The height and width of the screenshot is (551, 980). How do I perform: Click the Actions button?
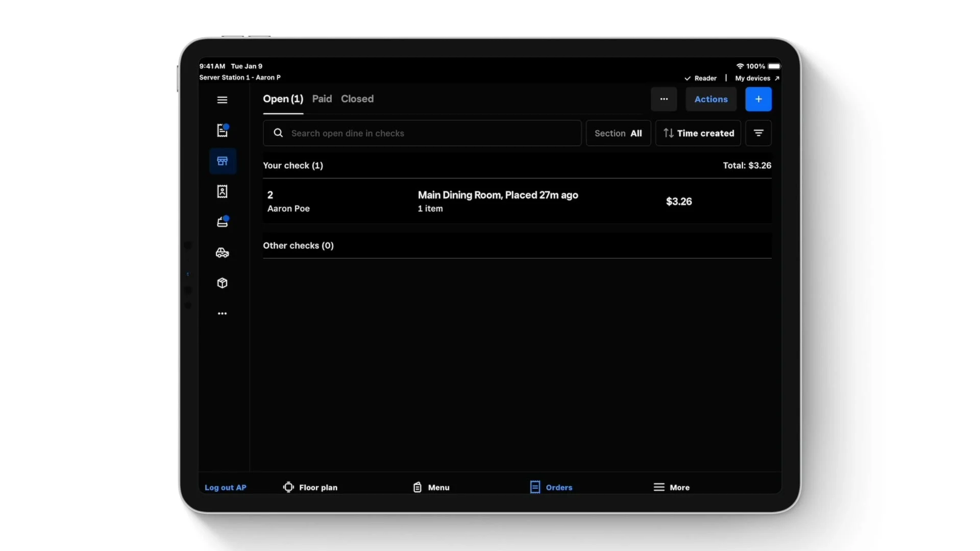click(x=710, y=99)
